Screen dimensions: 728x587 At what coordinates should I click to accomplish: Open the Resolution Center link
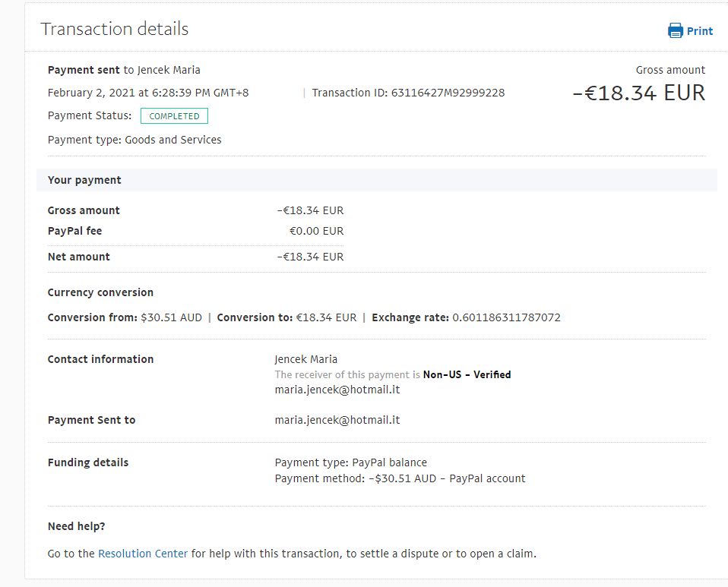[143, 554]
